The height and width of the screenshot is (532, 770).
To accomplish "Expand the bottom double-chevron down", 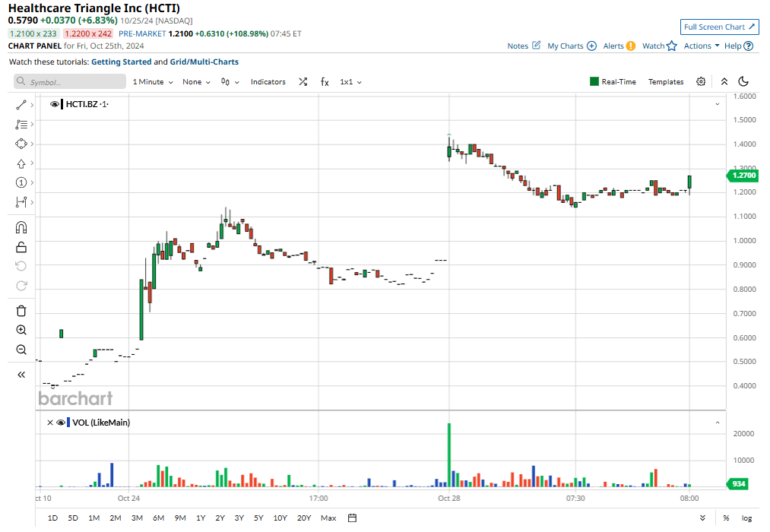I will (x=702, y=518).
